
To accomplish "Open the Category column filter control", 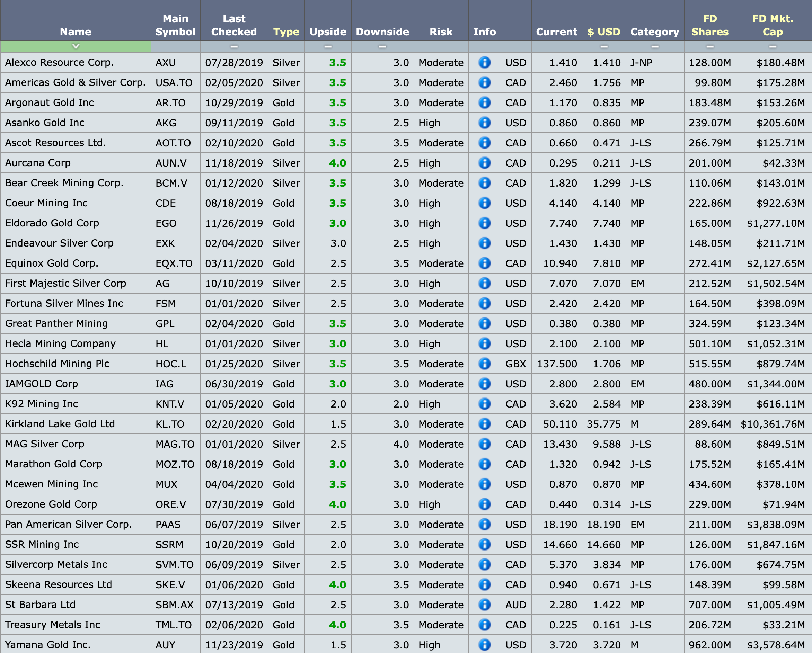I will (x=655, y=46).
